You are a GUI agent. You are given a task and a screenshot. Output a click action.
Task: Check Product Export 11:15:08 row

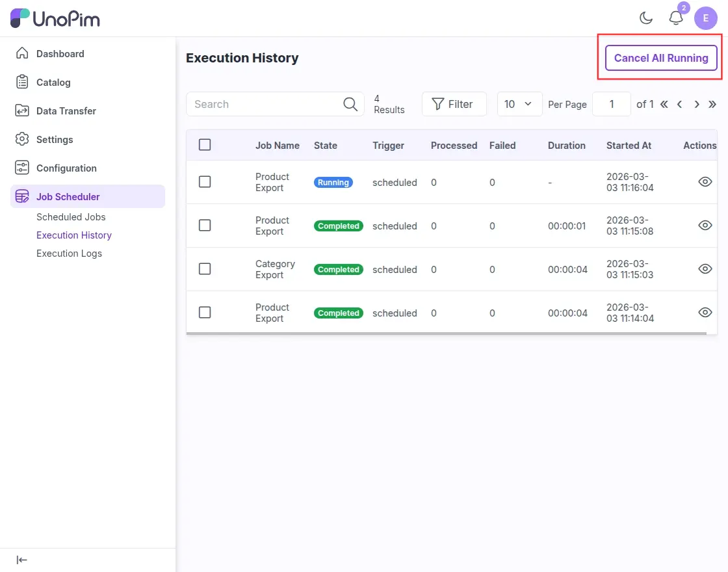pyautogui.click(x=205, y=225)
